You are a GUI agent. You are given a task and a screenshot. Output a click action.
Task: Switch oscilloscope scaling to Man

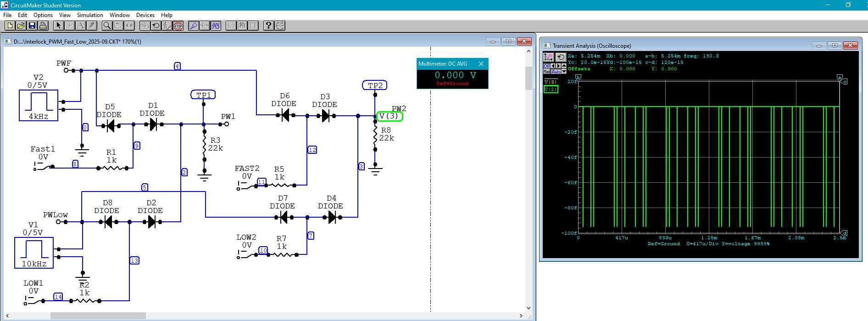546,72
